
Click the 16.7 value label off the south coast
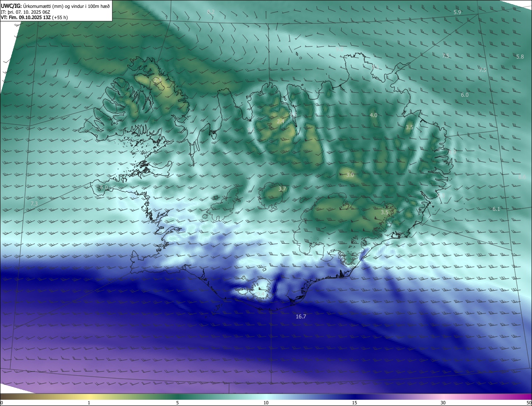point(301,316)
